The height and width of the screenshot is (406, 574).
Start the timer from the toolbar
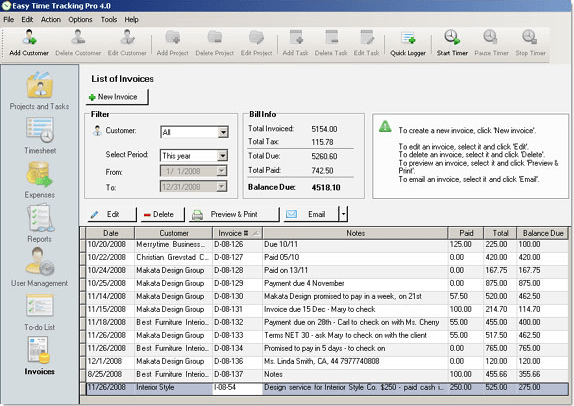[x=452, y=43]
